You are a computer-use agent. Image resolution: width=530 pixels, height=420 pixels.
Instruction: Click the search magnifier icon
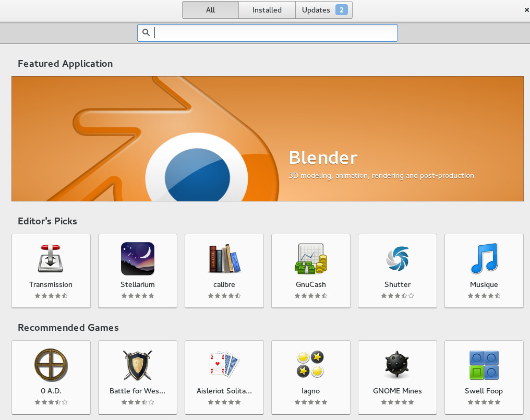click(x=146, y=32)
